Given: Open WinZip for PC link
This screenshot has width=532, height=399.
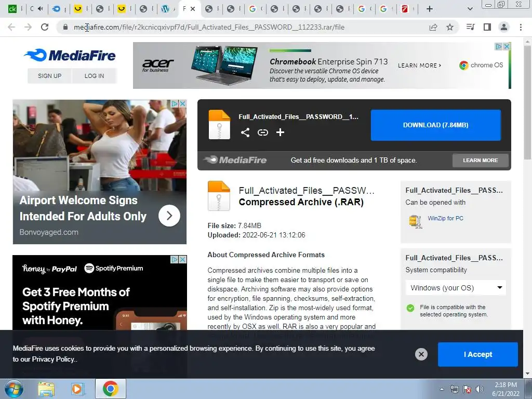Looking at the screenshot, I should (445, 218).
